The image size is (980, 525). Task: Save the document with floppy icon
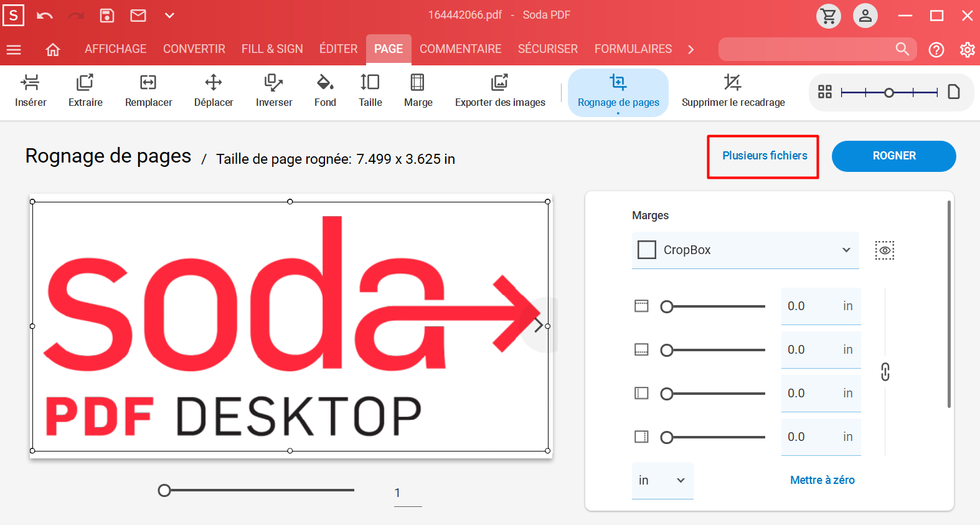[107, 16]
